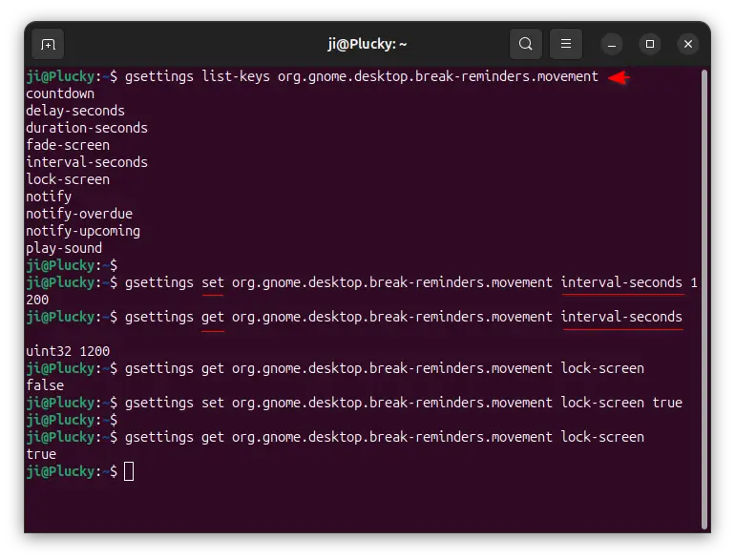Open a new terminal tab

pos(48,45)
